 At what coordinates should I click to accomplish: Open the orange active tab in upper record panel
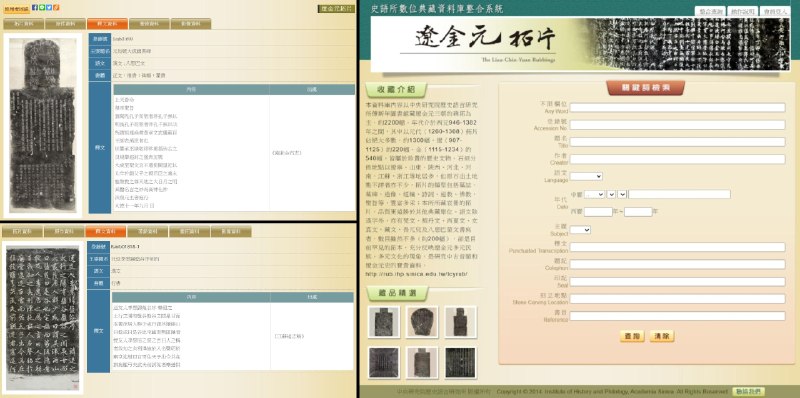pyautogui.click(x=107, y=23)
